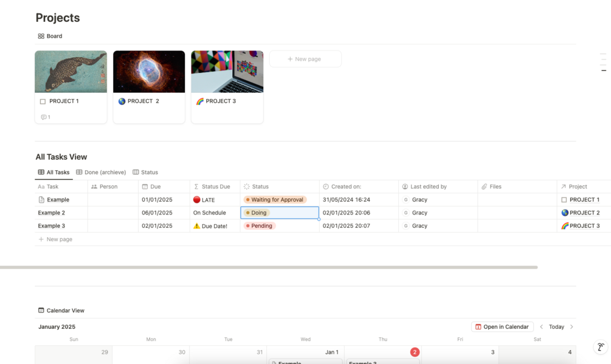Click the PROJECT 1 checkbox icon on card
Screen dimensions: 611x364
point(43,101)
